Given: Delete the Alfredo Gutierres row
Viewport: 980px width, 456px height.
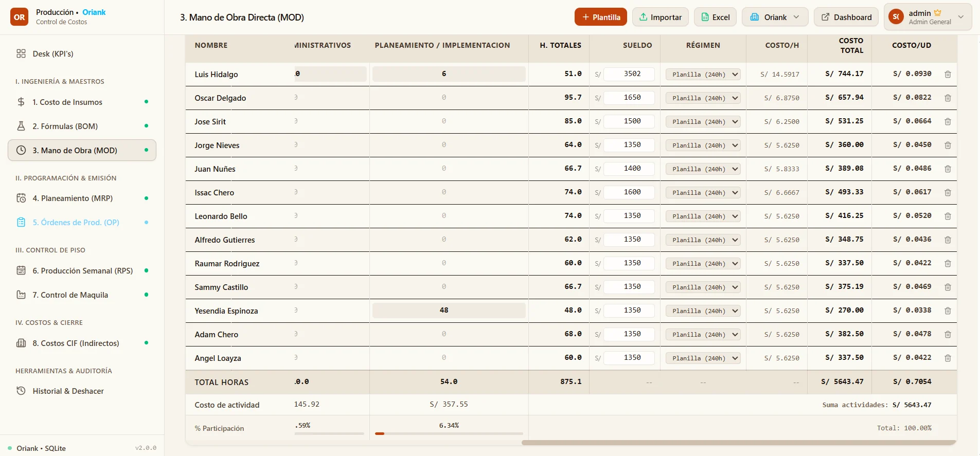Looking at the screenshot, I should (x=948, y=240).
